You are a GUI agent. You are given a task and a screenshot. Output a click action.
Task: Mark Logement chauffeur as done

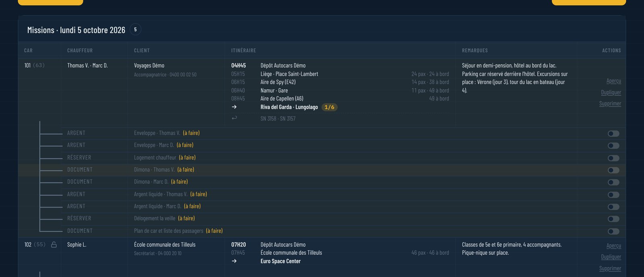click(613, 158)
